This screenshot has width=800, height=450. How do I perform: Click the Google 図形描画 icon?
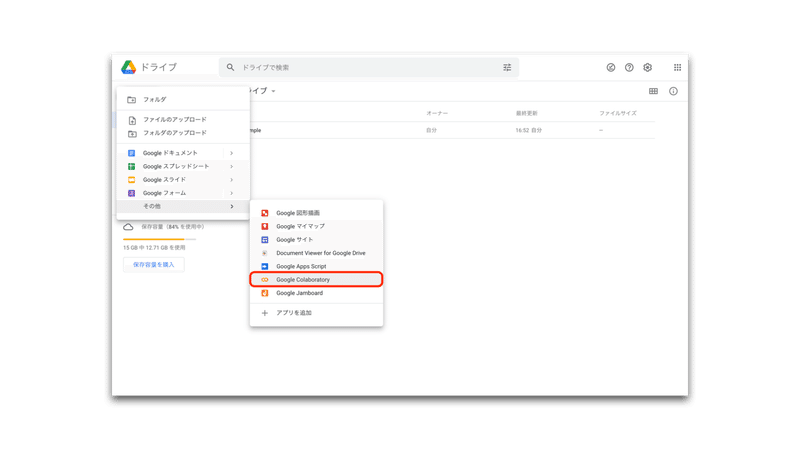(265, 213)
